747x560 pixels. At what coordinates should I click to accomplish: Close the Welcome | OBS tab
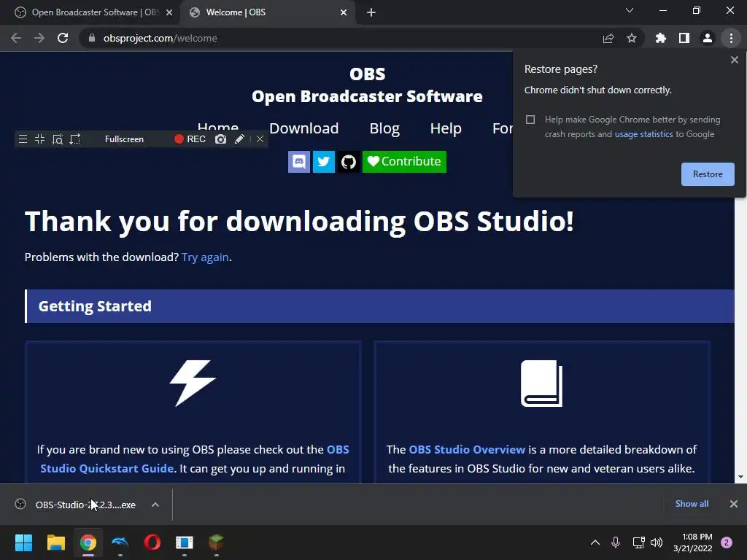pyautogui.click(x=344, y=12)
